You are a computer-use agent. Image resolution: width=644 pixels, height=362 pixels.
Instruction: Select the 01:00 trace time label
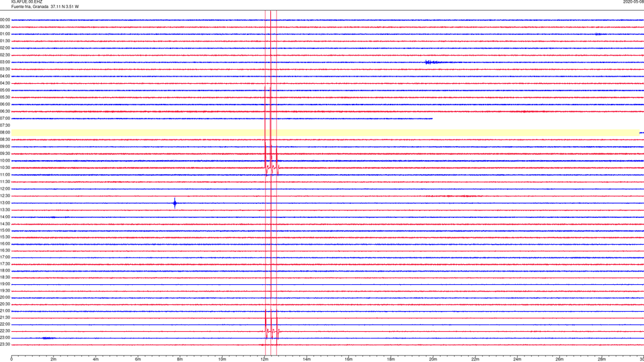pyautogui.click(x=5, y=34)
